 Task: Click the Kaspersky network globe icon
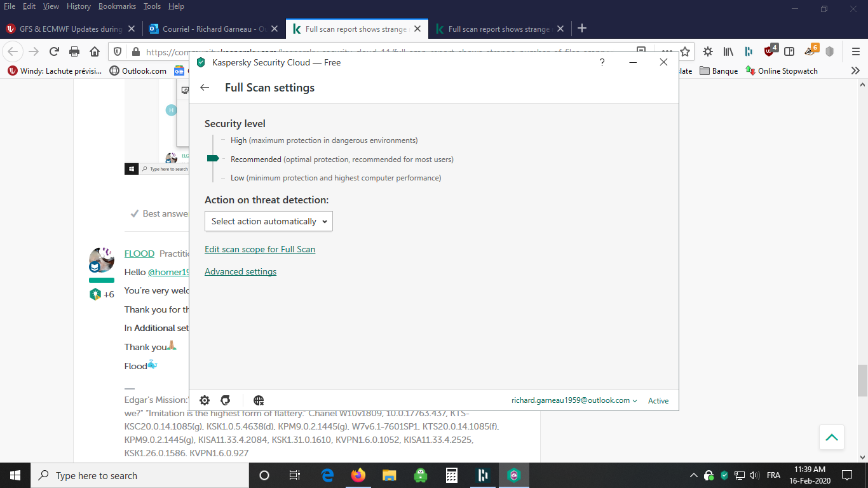[259, 400]
